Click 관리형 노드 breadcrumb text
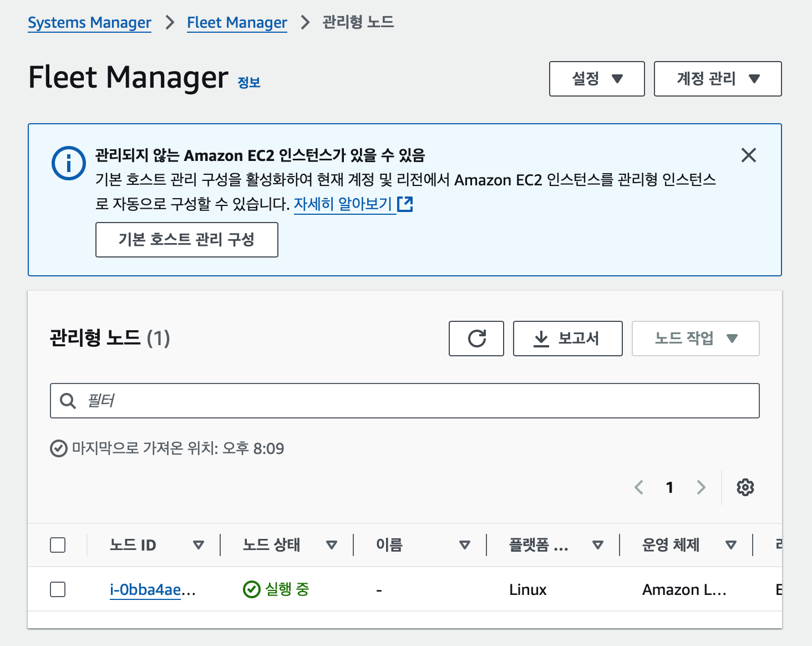The width and height of the screenshot is (812, 646). tap(358, 22)
